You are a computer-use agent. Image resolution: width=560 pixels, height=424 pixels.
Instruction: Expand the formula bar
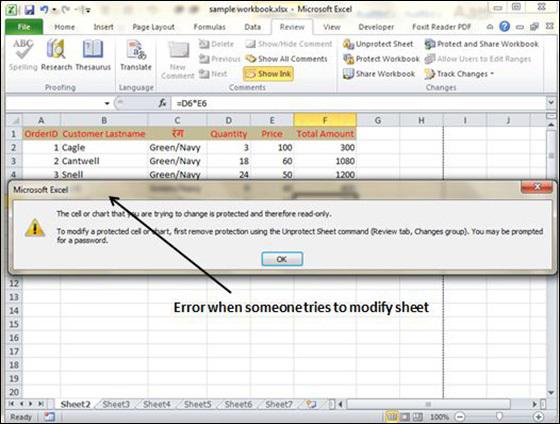click(x=550, y=103)
